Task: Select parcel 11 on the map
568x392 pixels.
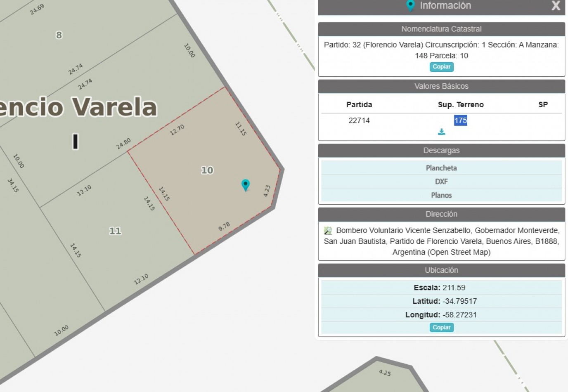Action: [x=116, y=230]
